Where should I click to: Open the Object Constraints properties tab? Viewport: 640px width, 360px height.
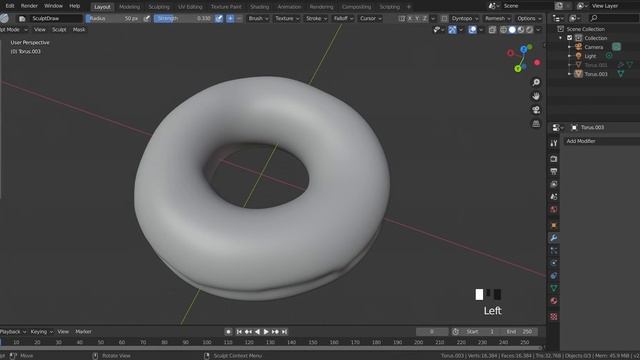553,276
